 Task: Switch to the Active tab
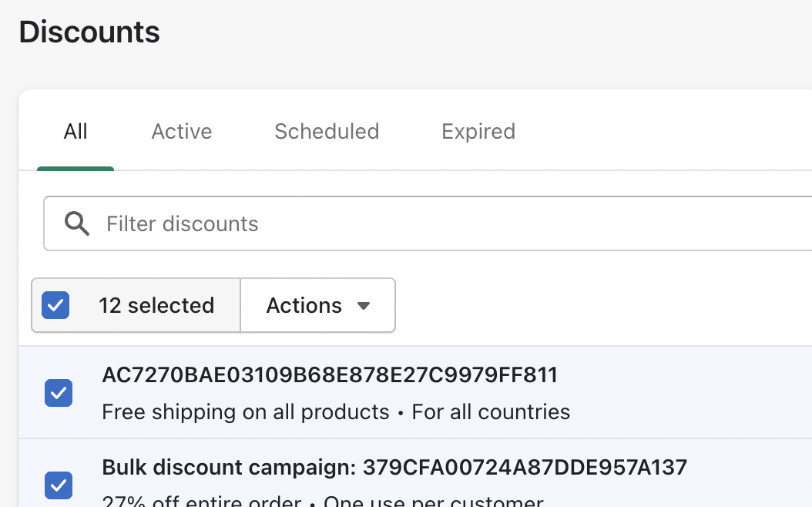[182, 132]
